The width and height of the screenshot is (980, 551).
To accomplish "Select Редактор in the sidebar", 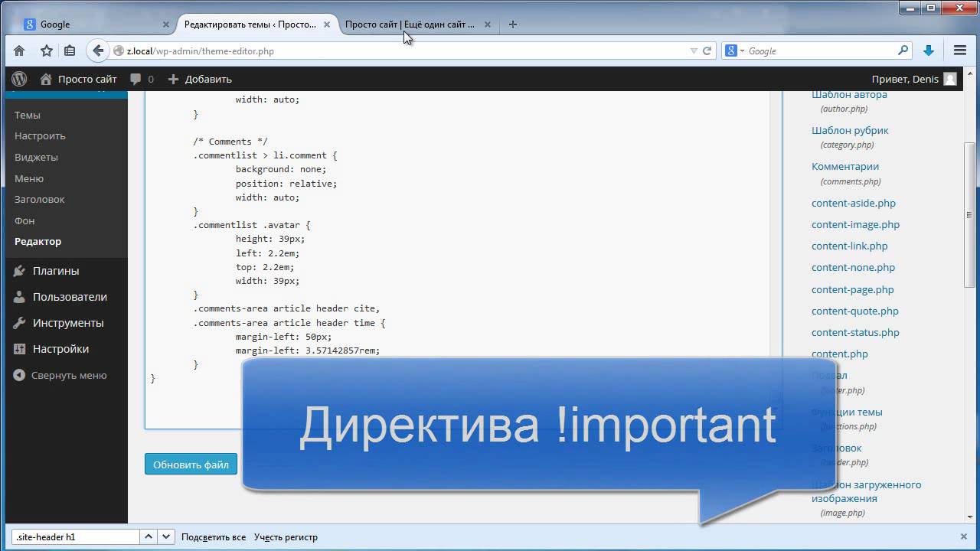I will 38,241.
